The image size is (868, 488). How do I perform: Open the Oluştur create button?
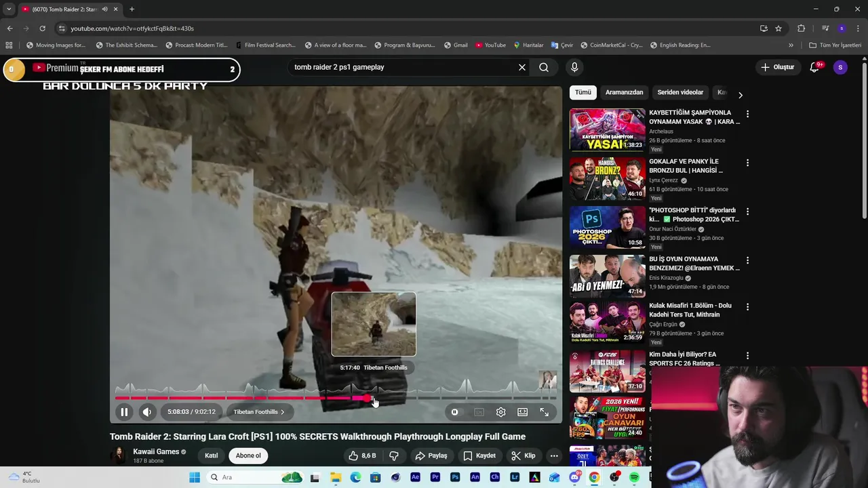click(778, 67)
